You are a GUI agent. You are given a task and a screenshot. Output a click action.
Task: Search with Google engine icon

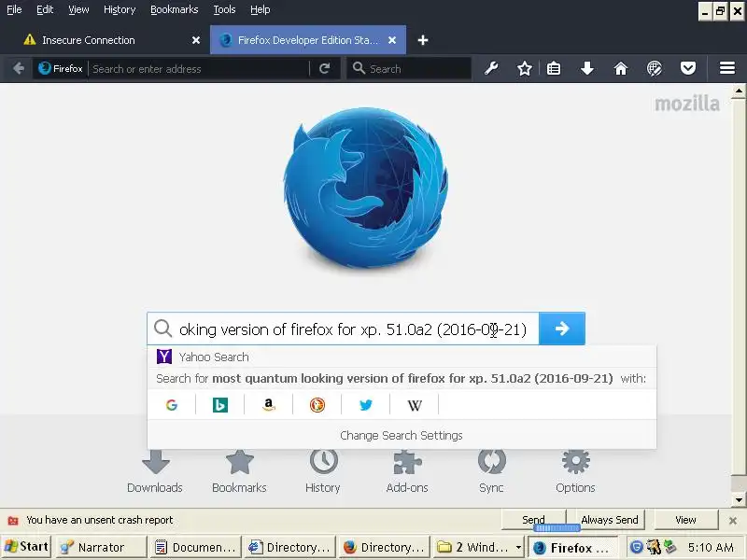[x=172, y=405]
